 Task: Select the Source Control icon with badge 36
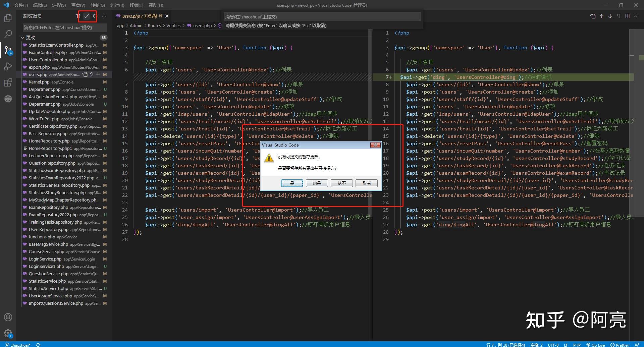[8, 50]
